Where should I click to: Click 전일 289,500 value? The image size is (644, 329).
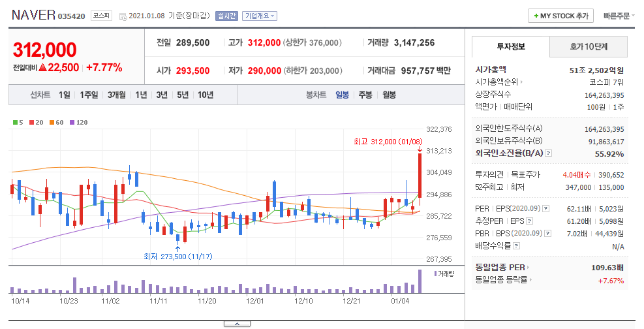pos(192,42)
